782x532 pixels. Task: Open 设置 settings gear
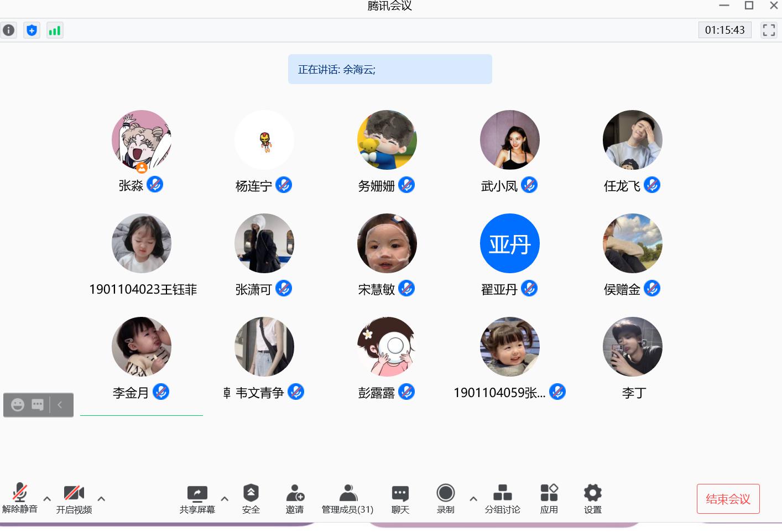coord(592,498)
